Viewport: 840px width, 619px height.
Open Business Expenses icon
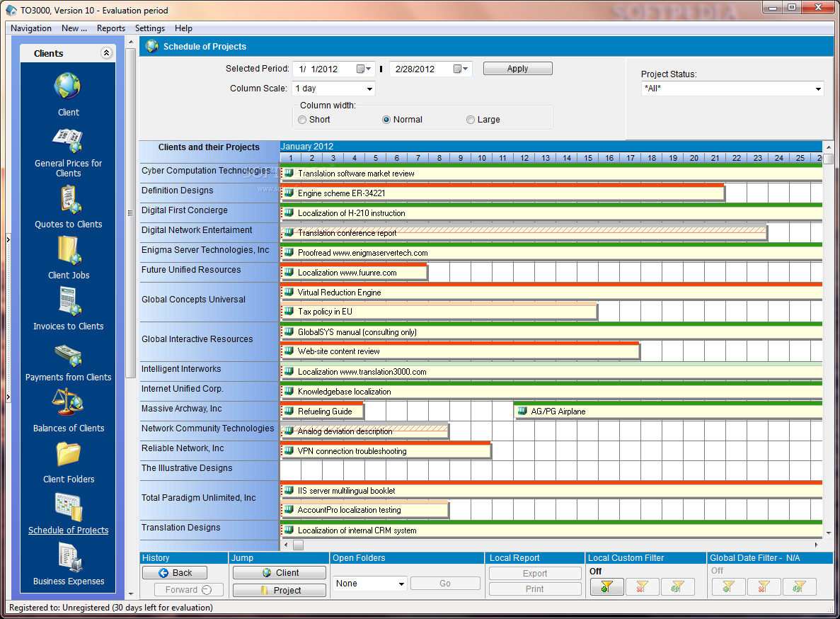coord(69,557)
